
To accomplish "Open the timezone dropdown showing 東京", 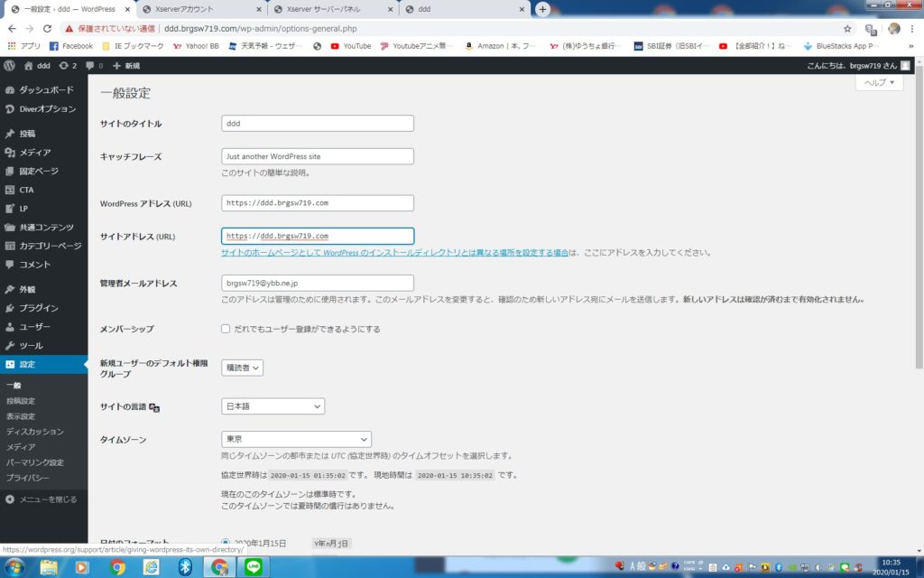I will (295, 439).
